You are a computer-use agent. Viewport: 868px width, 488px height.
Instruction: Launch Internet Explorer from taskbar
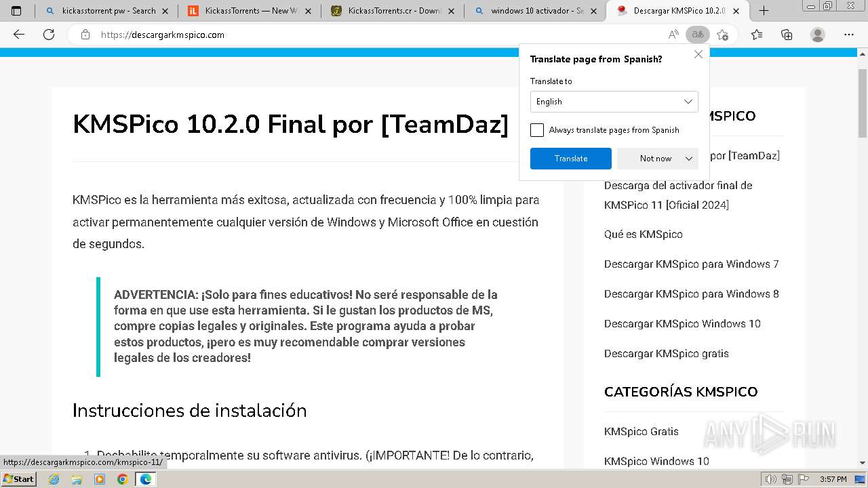coord(54,479)
